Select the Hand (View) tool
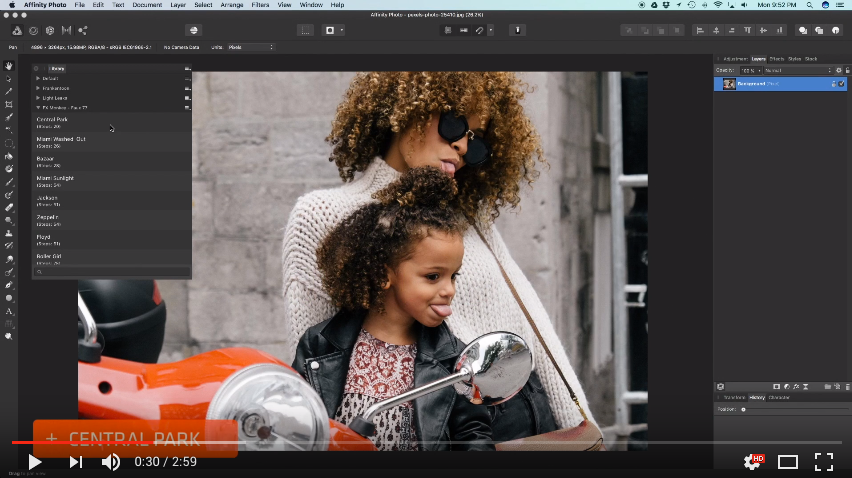Viewport: 852px width, 478px height. click(9, 66)
